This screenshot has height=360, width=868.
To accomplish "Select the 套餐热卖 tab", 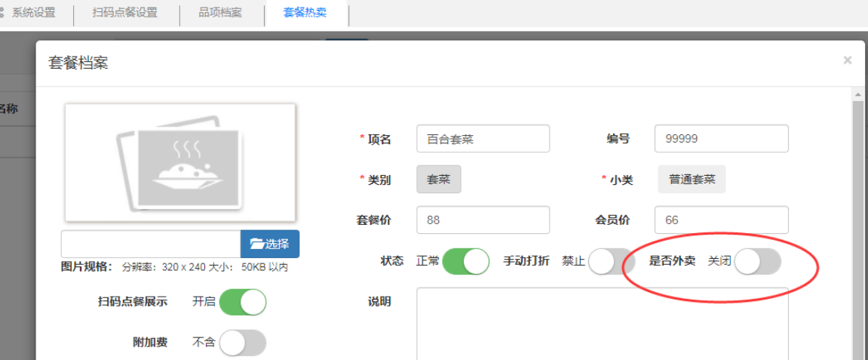I will click(305, 13).
